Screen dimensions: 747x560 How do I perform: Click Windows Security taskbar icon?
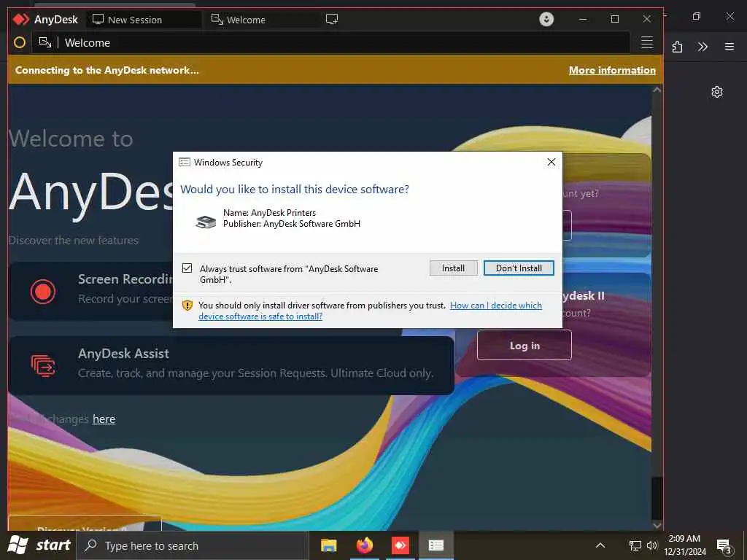point(436,545)
